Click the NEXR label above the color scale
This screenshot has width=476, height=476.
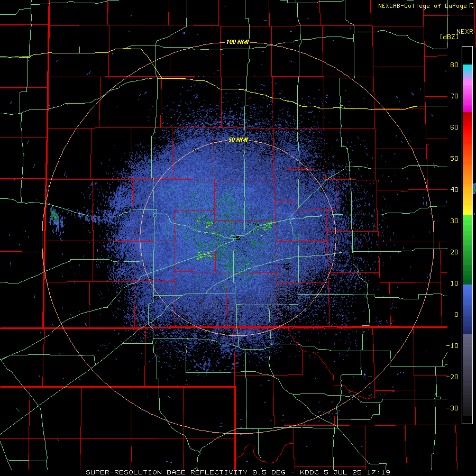465,32
